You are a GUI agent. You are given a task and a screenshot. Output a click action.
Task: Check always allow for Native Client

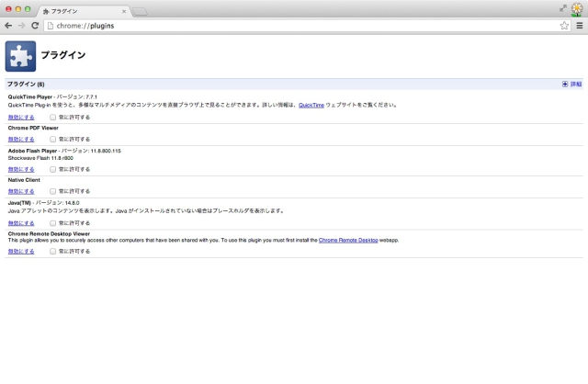pos(53,191)
